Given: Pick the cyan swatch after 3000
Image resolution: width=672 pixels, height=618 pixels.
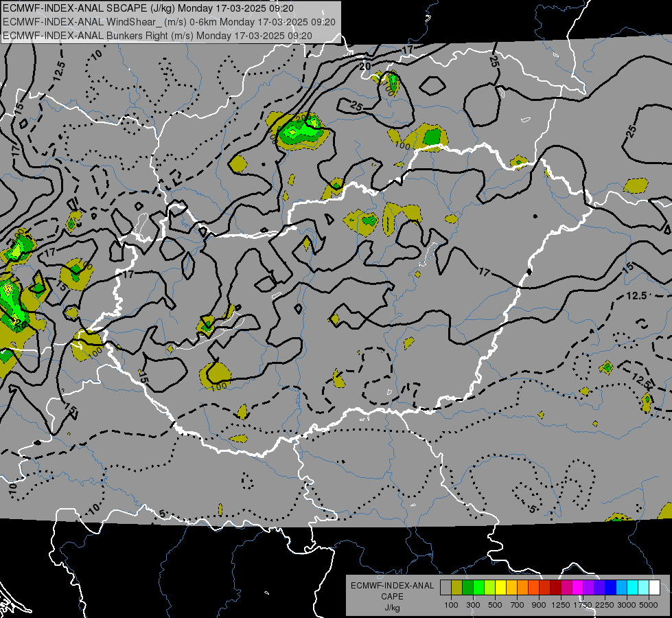Looking at the screenshot, I should [x=633, y=587].
